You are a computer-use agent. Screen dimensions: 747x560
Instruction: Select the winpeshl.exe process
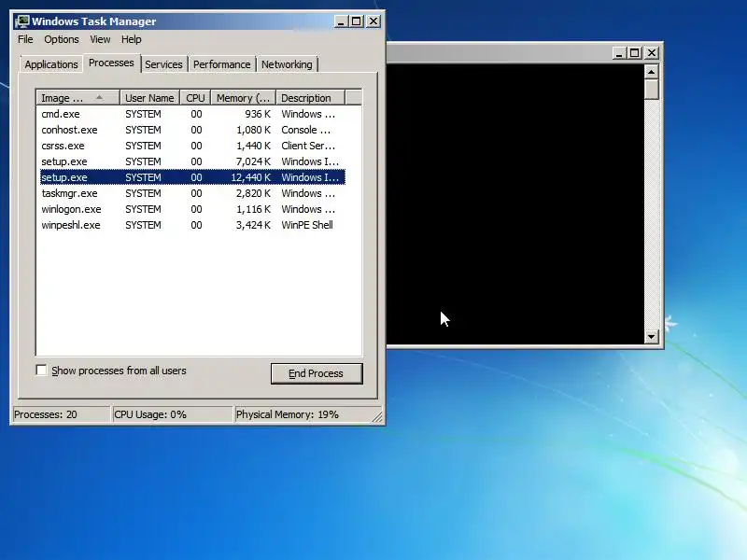[x=192, y=225]
